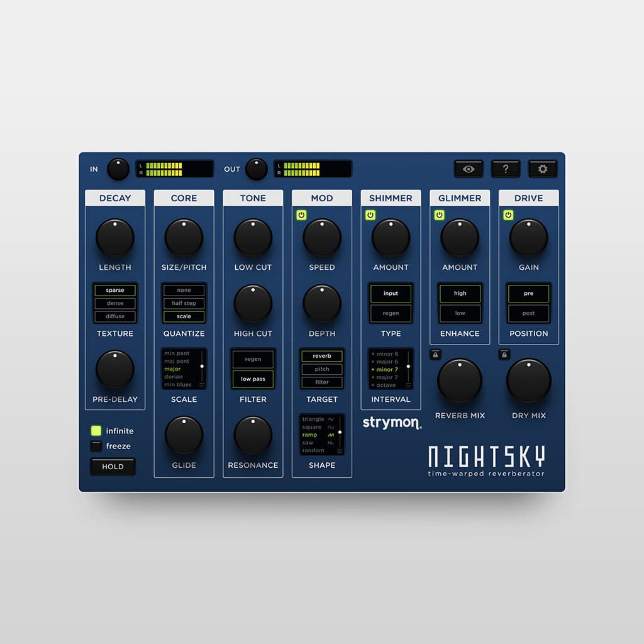Click the lock icon above Dry Mix
This screenshot has height=644, width=644.
(506, 354)
